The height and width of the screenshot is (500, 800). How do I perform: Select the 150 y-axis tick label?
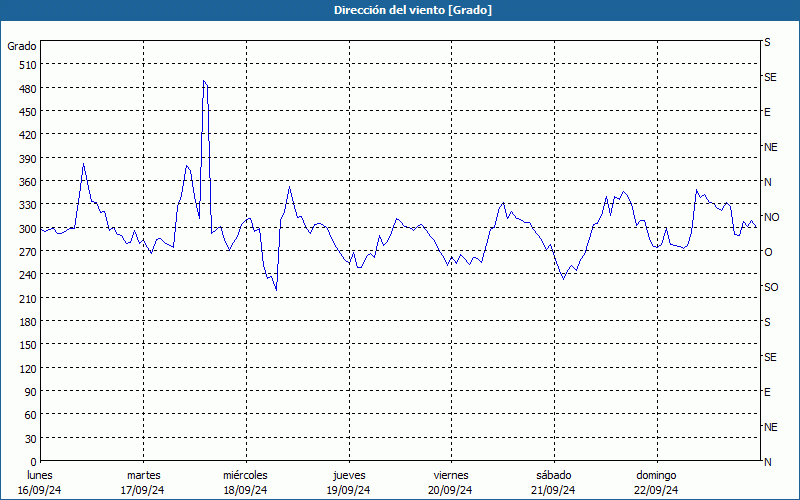[x=28, y=345]
